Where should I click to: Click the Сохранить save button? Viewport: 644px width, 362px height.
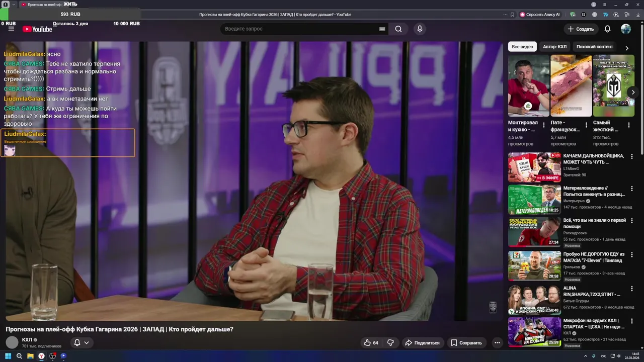tap(466, 342)
